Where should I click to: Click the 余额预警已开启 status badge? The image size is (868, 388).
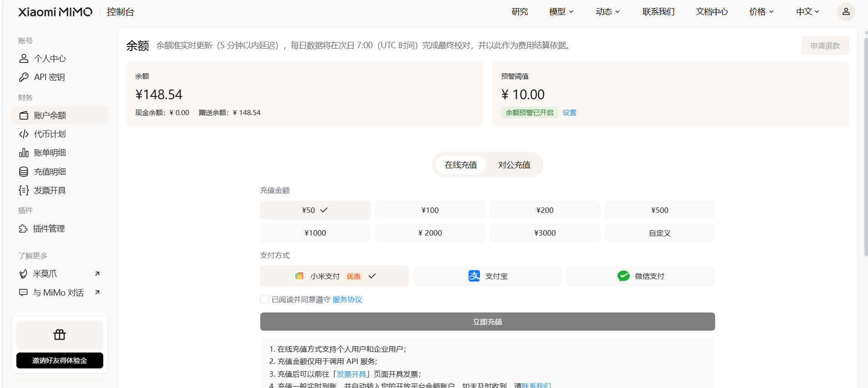(x=530, y=112)
